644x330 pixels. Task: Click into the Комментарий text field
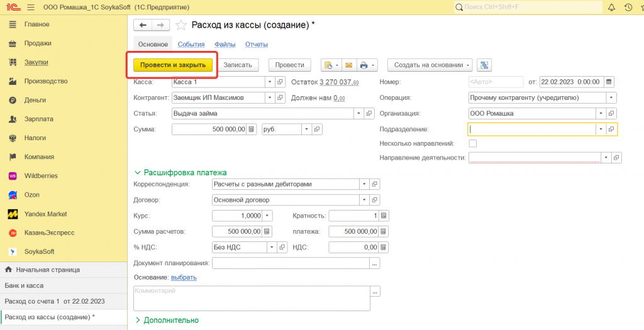tap(252, 298)
